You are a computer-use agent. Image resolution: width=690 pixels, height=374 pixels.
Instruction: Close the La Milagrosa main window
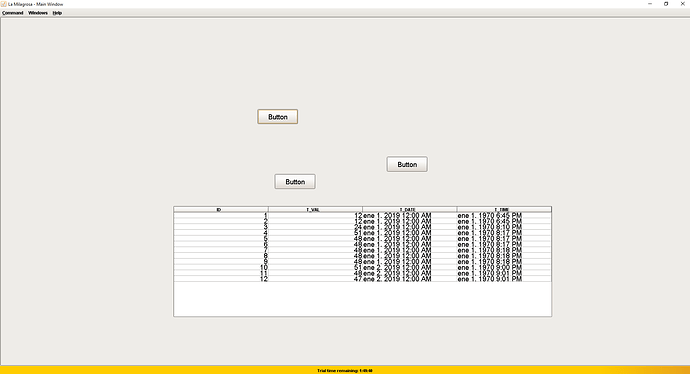tap(683, 4)
